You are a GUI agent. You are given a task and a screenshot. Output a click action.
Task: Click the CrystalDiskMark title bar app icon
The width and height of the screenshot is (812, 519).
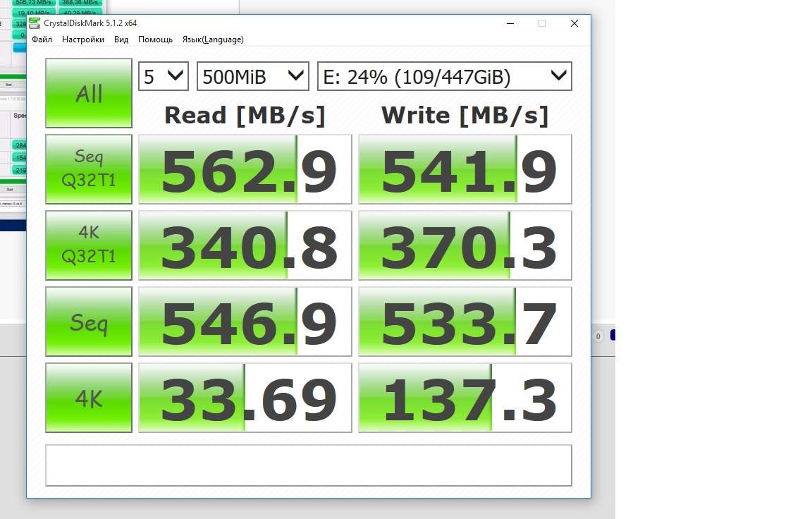point(35,23)
